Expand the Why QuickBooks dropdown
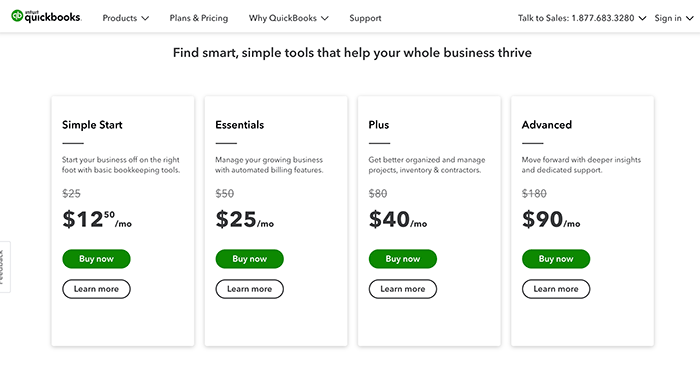This screenshot has width=700, height=368. pos(288,18)
